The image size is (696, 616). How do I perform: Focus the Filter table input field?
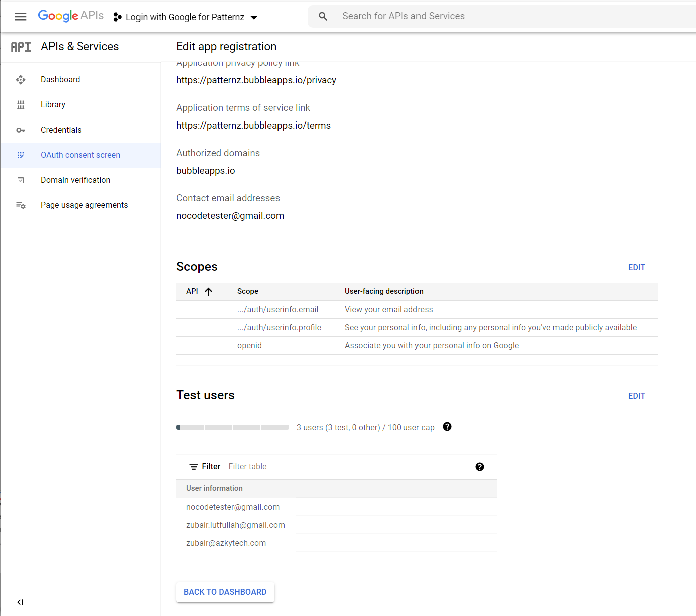pyautogui.click(x=346, y=467)
